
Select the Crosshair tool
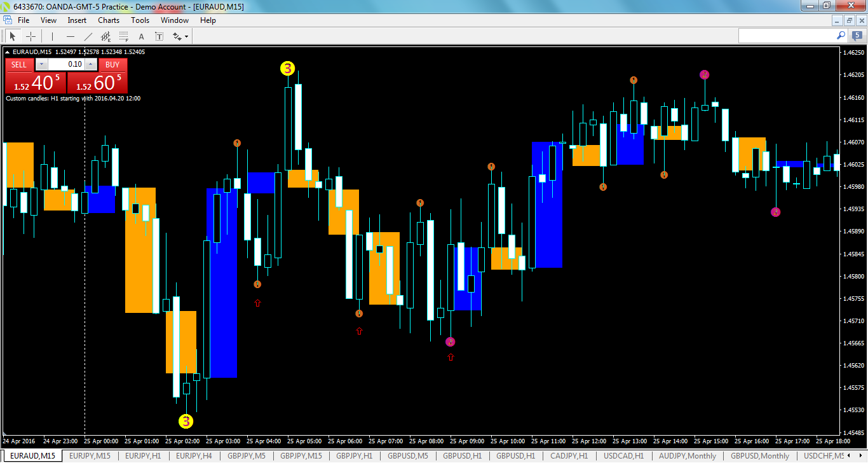31,36
